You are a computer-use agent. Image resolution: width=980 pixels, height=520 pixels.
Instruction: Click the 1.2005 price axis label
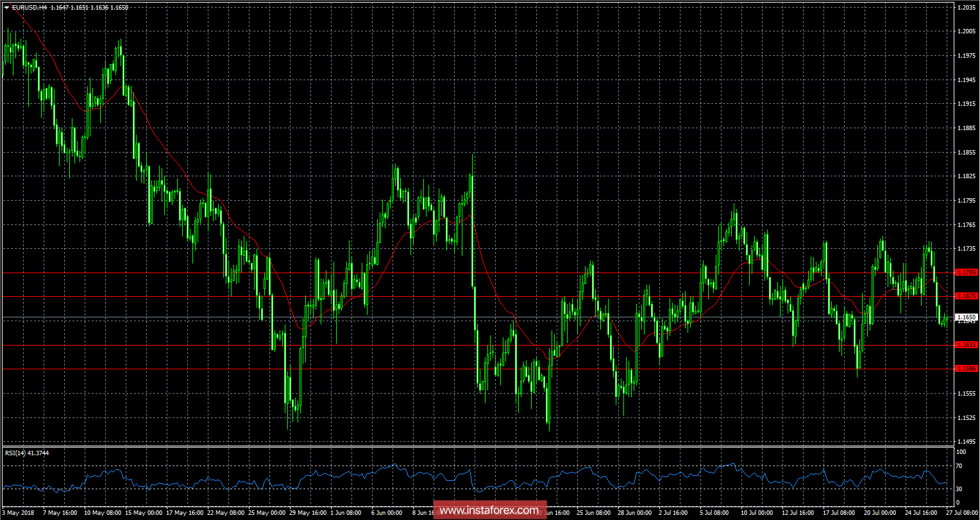point(966,31)
